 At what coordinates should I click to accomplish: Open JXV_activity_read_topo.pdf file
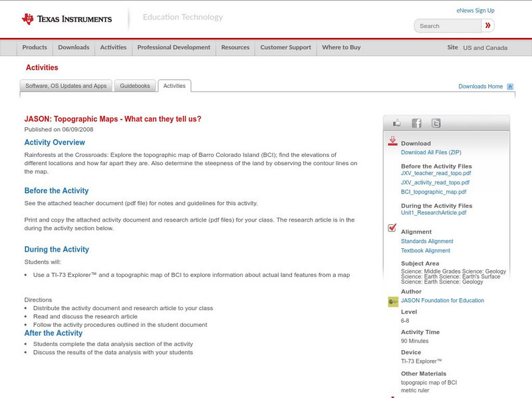click(x=436, y=183)
